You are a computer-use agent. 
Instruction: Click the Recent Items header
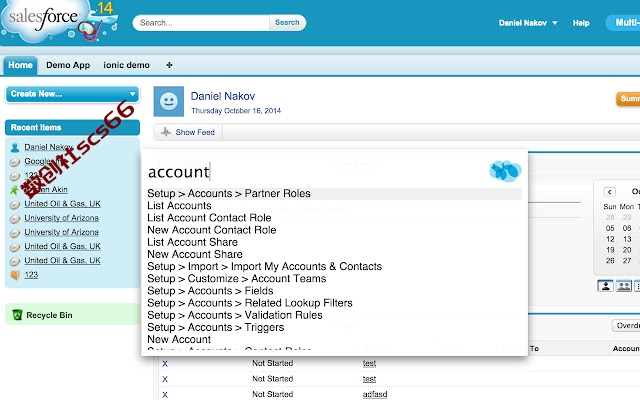coord(72,128)
